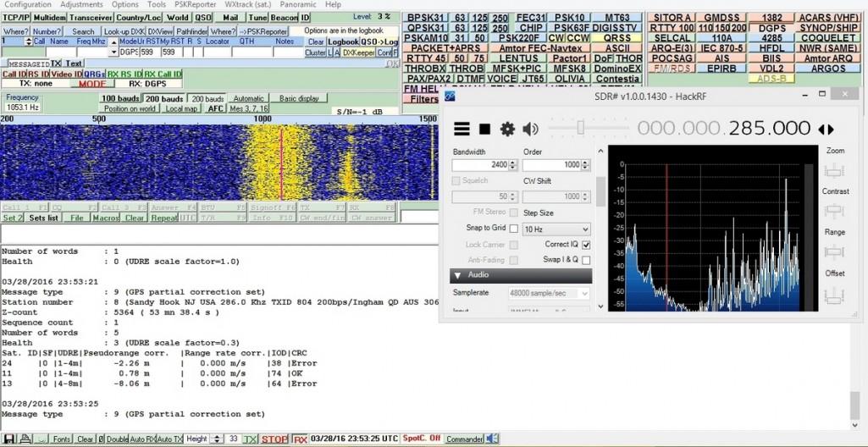Viewport: 868px width, 447px height.
Task: Open the Configuration menu
Action: tap(28, 4)
